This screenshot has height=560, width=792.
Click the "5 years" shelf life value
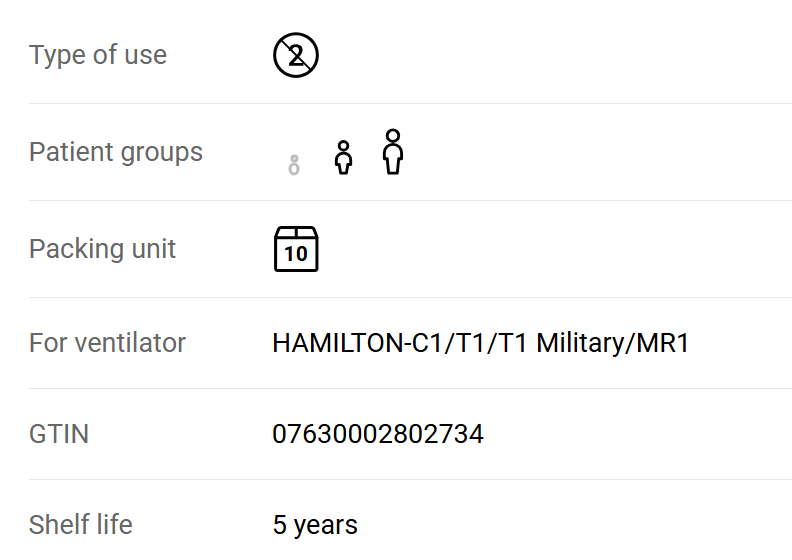coord(315,525)
